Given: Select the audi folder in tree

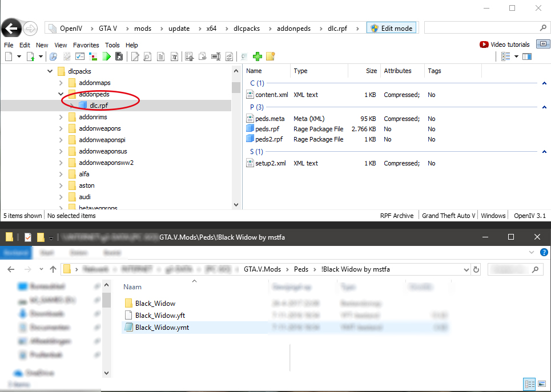Looking at the screenshot, I should (85, 197).
